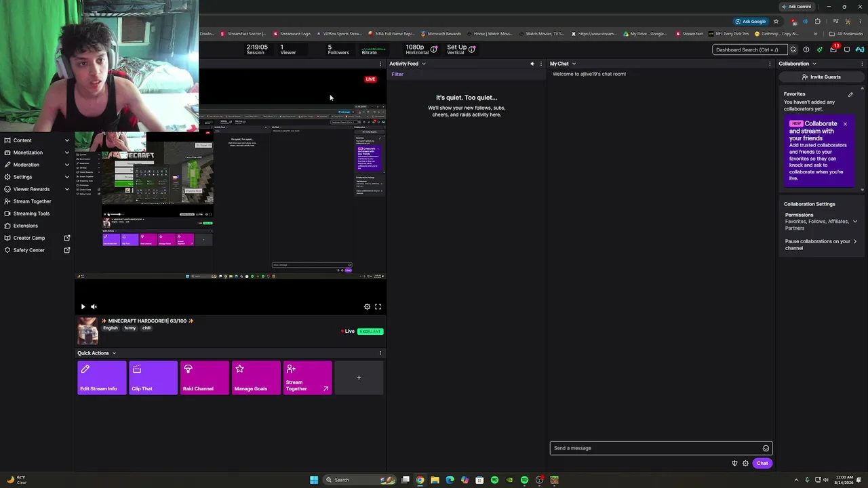868x488 pixels.
Task: Open Activity Feed options menu
Action: click(540, 64)
